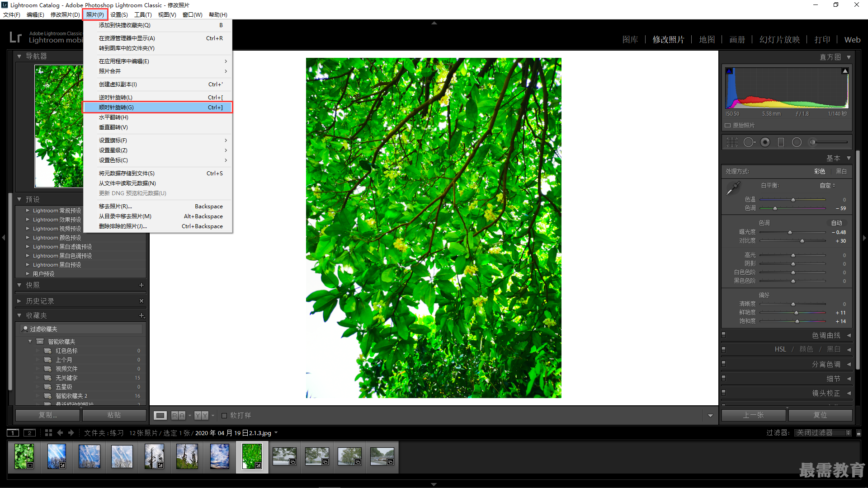Switch to the 地图 Map module
This screenshot has width=868, height=488.
707,40
